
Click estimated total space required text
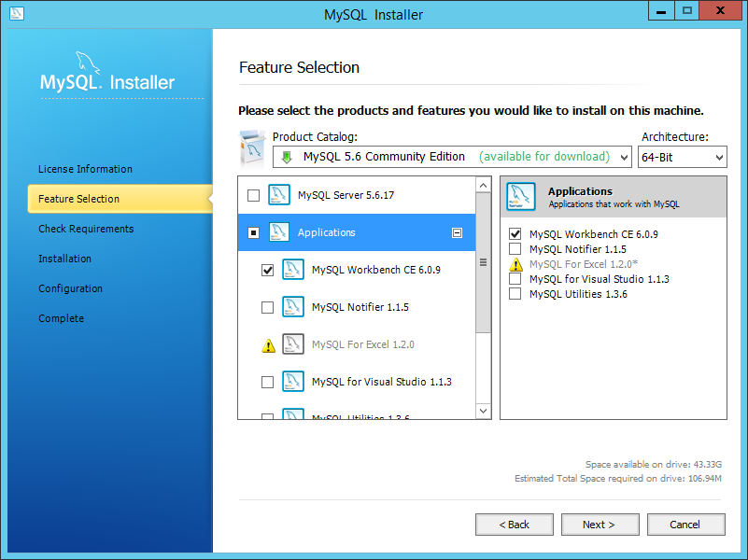point(618,479)
